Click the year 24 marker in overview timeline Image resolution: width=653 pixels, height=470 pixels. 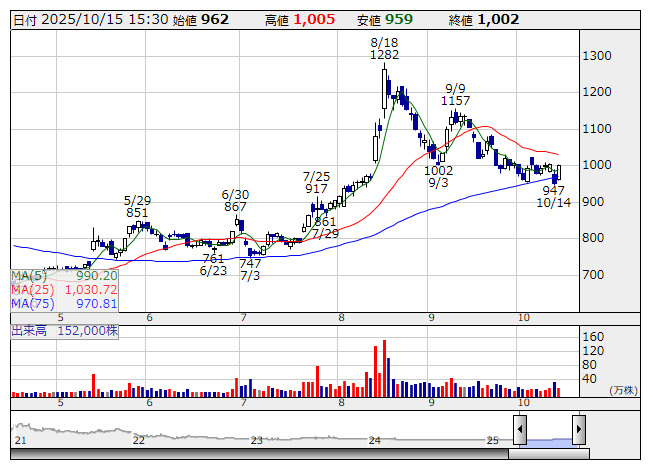[x=374, y=440]
